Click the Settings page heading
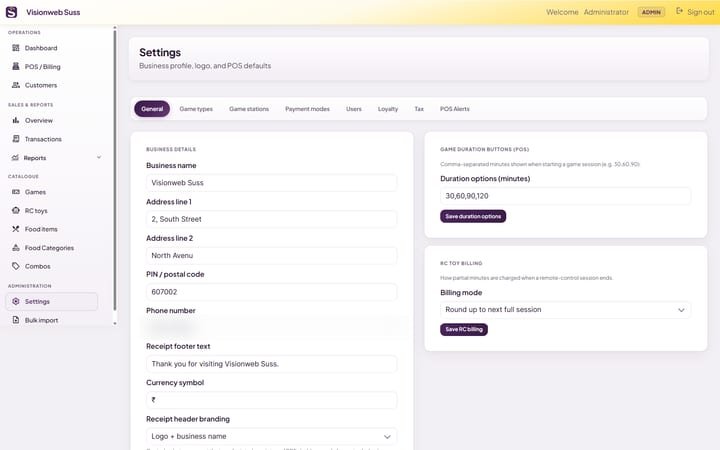This screenshot has height=450, width=720. (x=160, y=52)
